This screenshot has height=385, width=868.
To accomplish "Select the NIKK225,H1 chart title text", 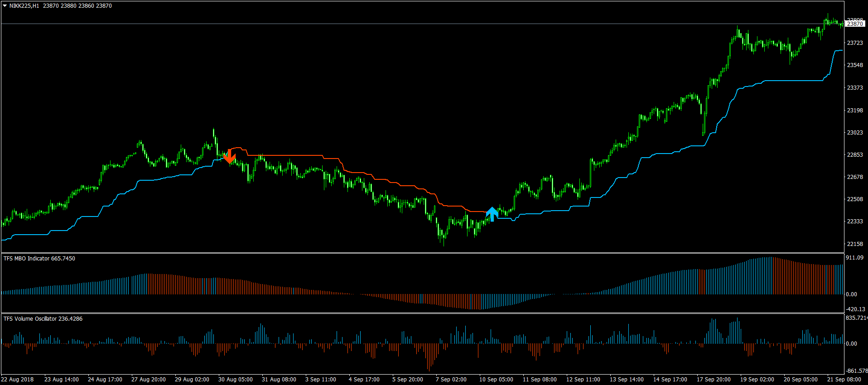I will coord(24,6).
